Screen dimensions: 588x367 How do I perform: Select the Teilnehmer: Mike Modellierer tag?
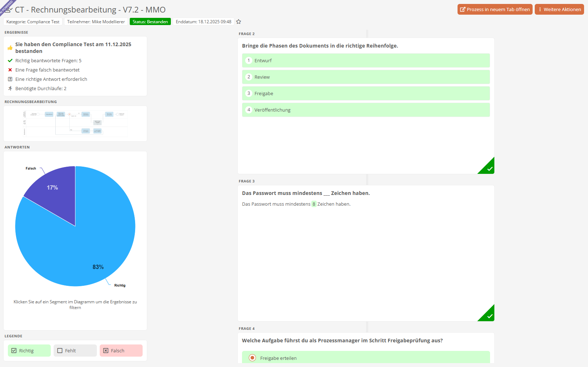(96, 22)
